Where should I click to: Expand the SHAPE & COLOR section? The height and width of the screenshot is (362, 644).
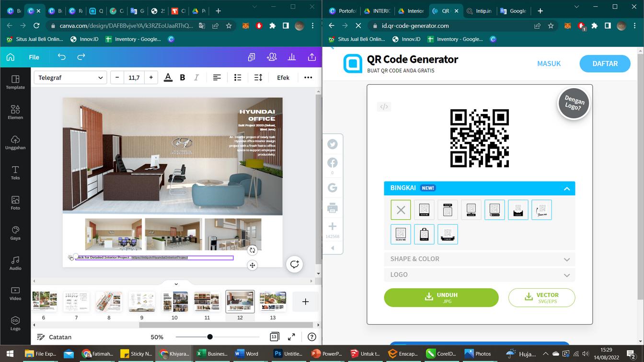click(479, 259)
